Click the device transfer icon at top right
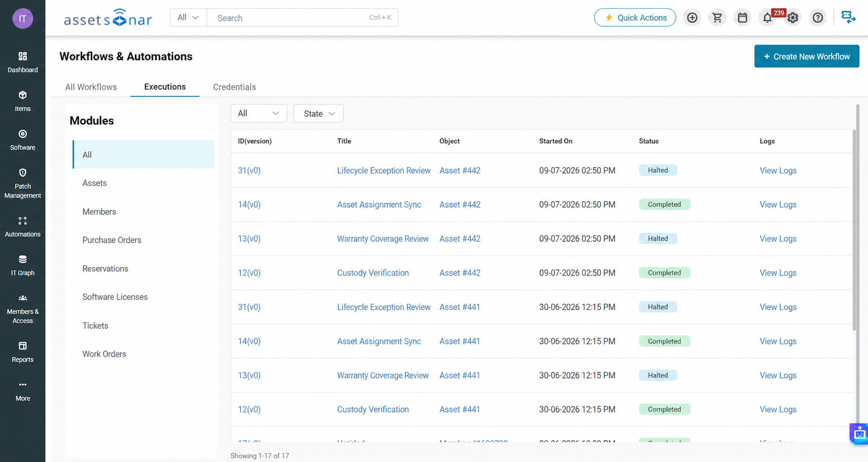This screenshot has width=868, height=462. coord(848,17)
